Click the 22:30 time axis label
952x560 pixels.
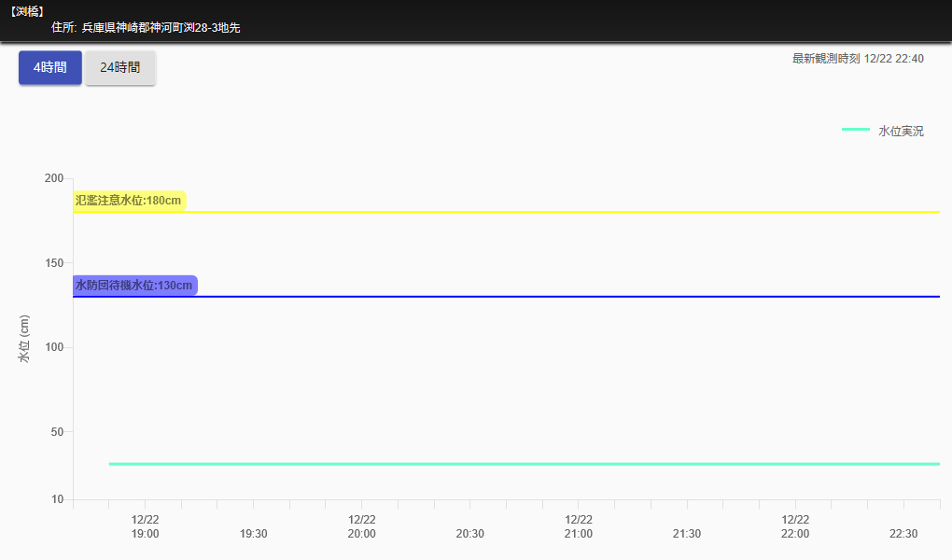point(903,534)
